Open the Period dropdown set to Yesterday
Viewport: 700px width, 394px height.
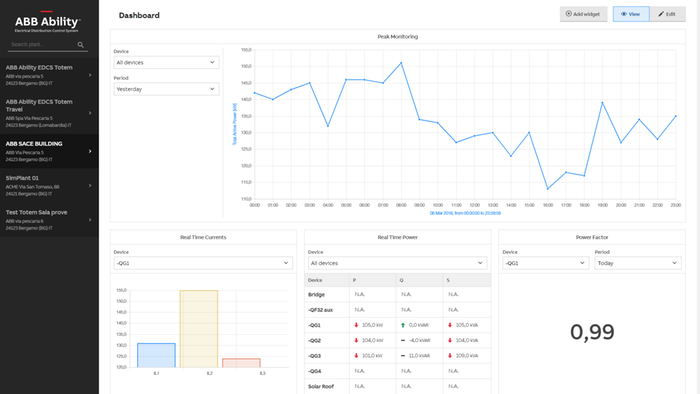(166, 89)
